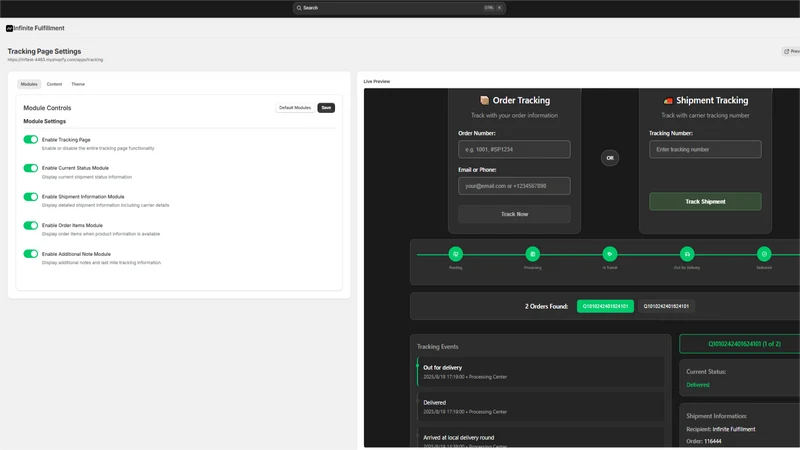Click the Email or Phone input field

(514, 186)
